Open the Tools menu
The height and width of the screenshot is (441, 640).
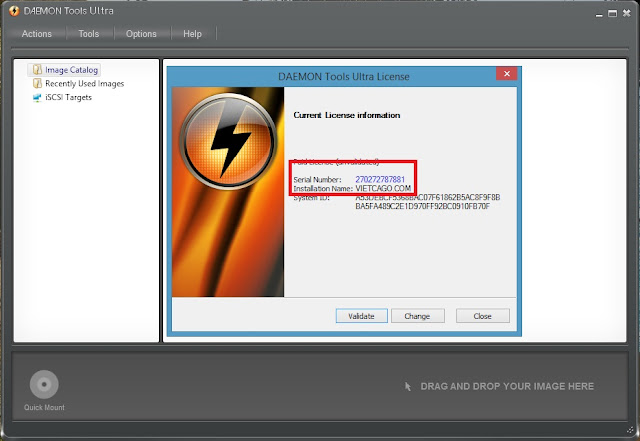click(89, 34)
